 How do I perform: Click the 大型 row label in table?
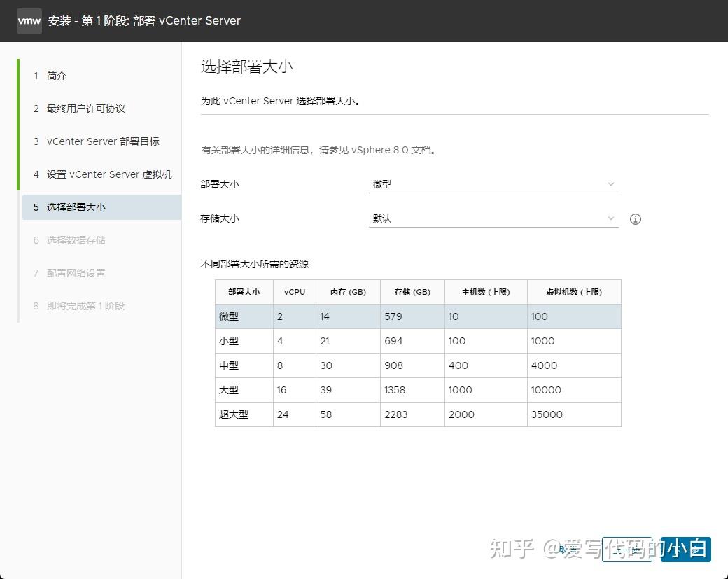click(x=229, y=391)
